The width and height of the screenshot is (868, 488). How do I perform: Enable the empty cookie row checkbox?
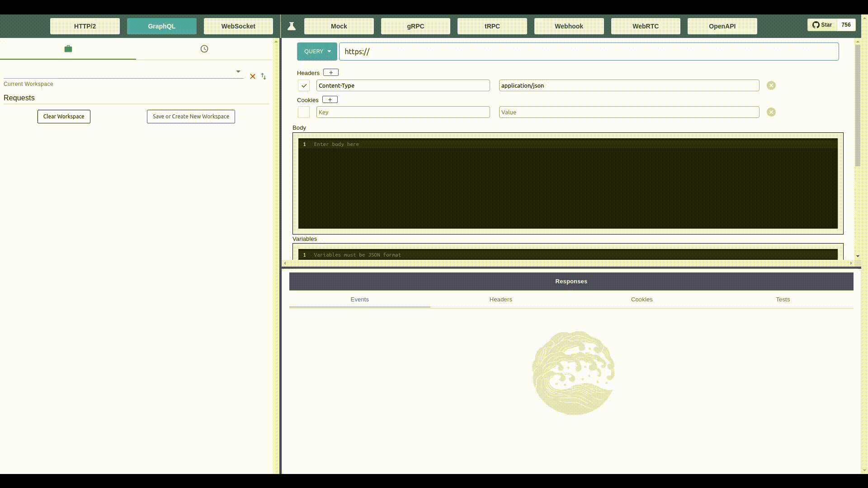pyautogui.click(x=304, y=112)
